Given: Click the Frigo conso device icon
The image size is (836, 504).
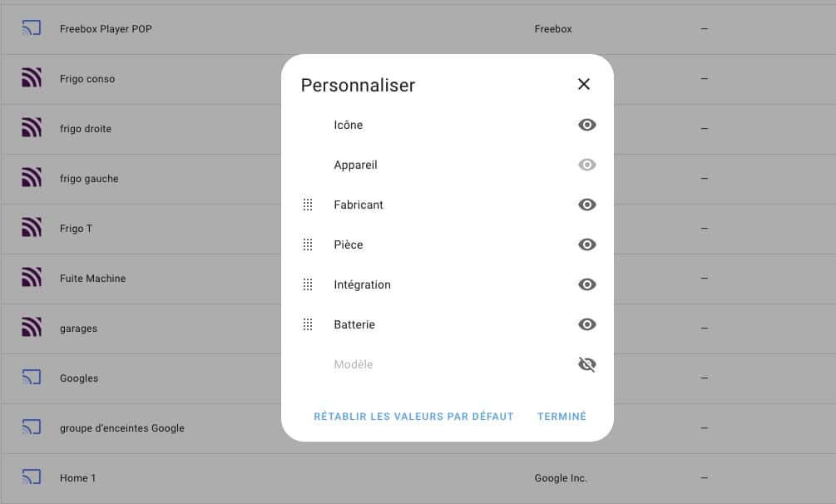Looking at the screenshot, I should (x=32, y=78).
